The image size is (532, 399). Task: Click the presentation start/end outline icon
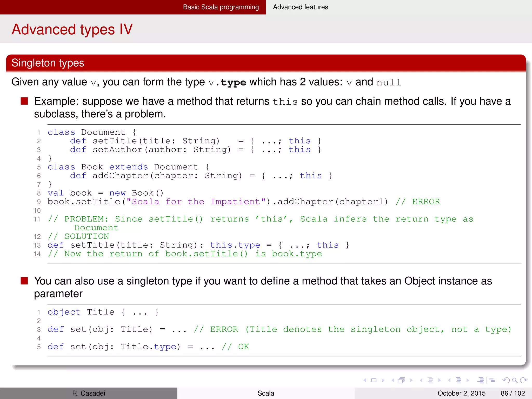(481, 380)
